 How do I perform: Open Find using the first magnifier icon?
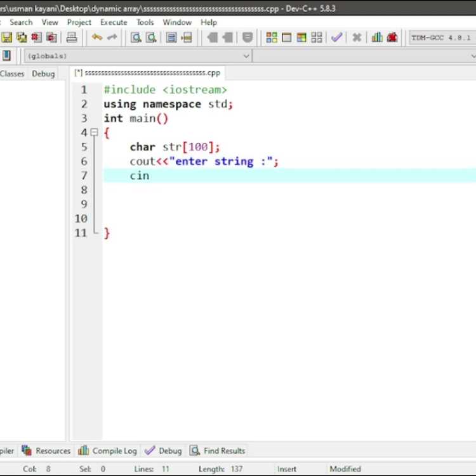136,37
